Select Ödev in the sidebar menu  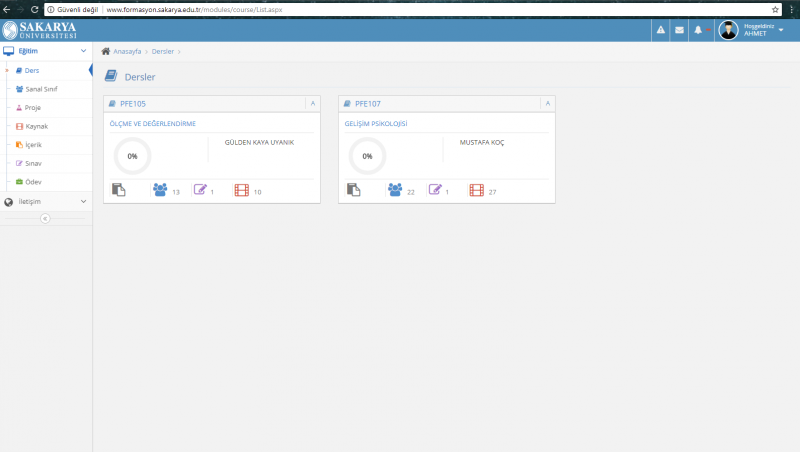[33, 181]
